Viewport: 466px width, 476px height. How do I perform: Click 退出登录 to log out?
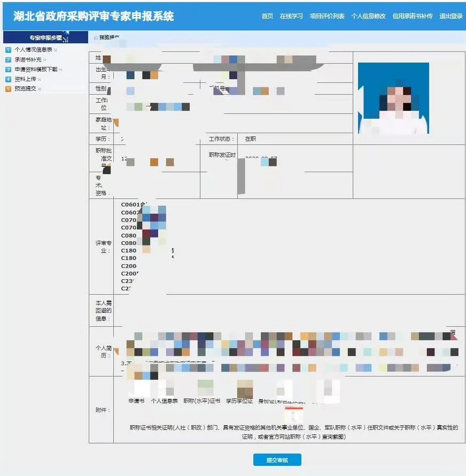coord(450,16)
